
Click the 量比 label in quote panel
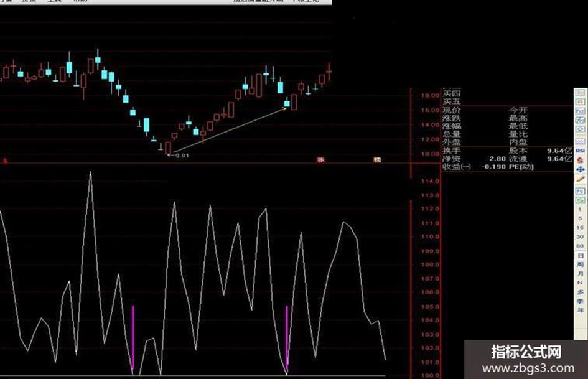[518, 134]
